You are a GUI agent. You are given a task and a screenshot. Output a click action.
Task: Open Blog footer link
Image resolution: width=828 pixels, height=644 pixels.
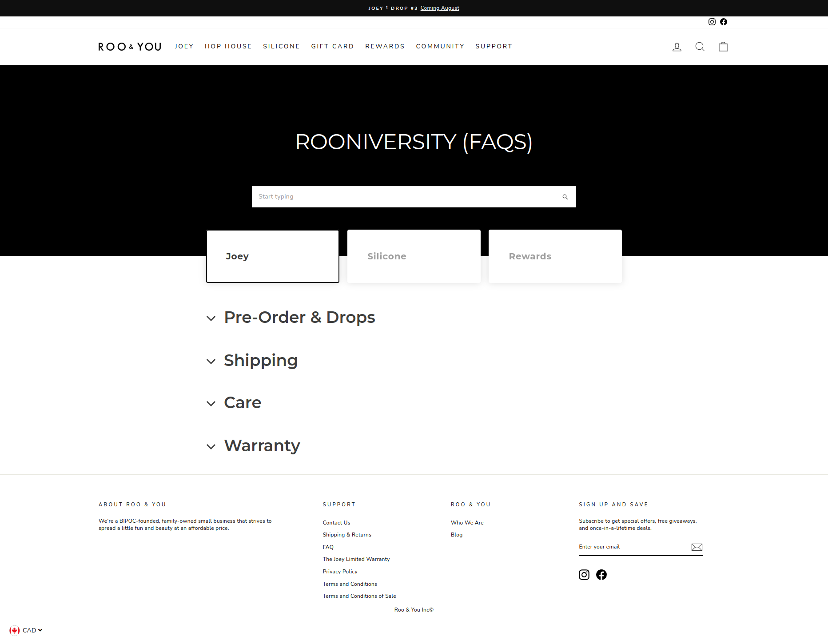coord(457,535)
